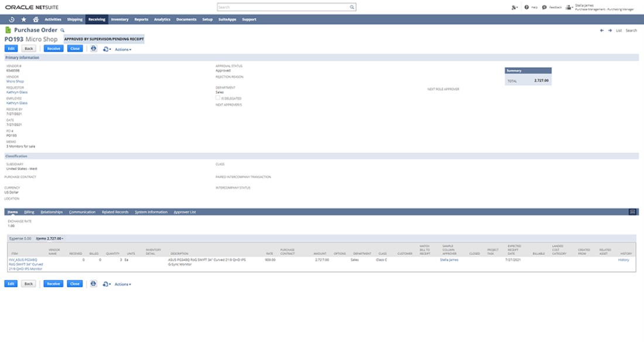Collapse subtabs using icon right of tab bar
The image size is (644, 347).
632,212
